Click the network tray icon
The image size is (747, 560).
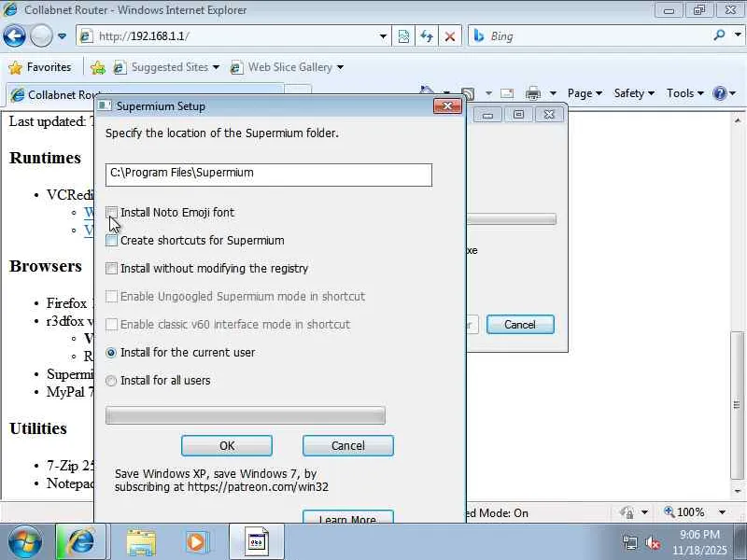point(629,542)
